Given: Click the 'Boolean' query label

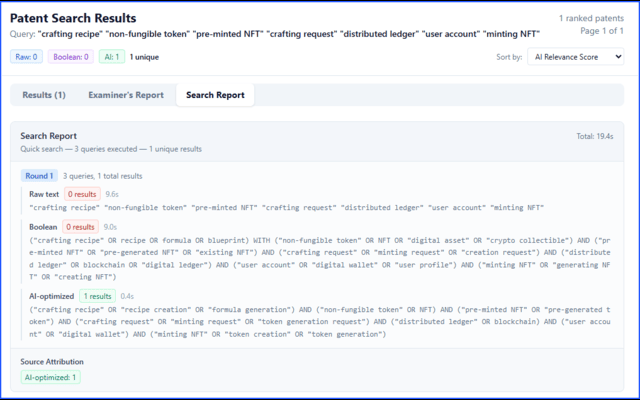Looking at the screenshot, I should (x=43, y=227).
